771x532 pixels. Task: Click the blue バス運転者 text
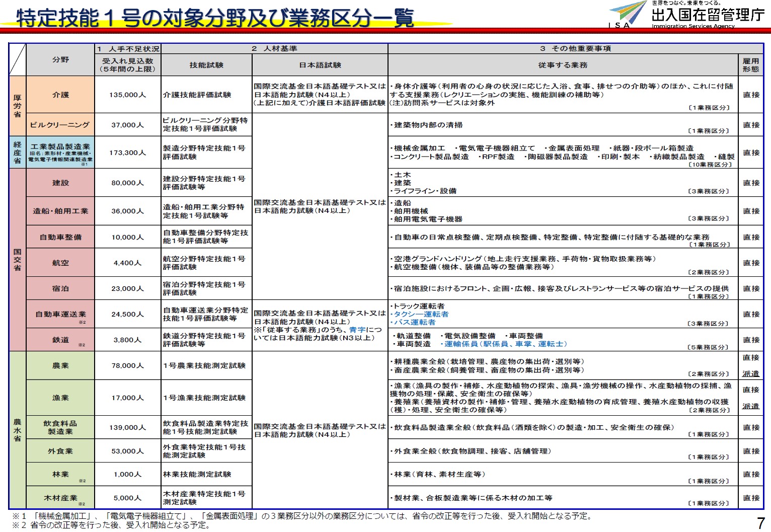(414, 322)
